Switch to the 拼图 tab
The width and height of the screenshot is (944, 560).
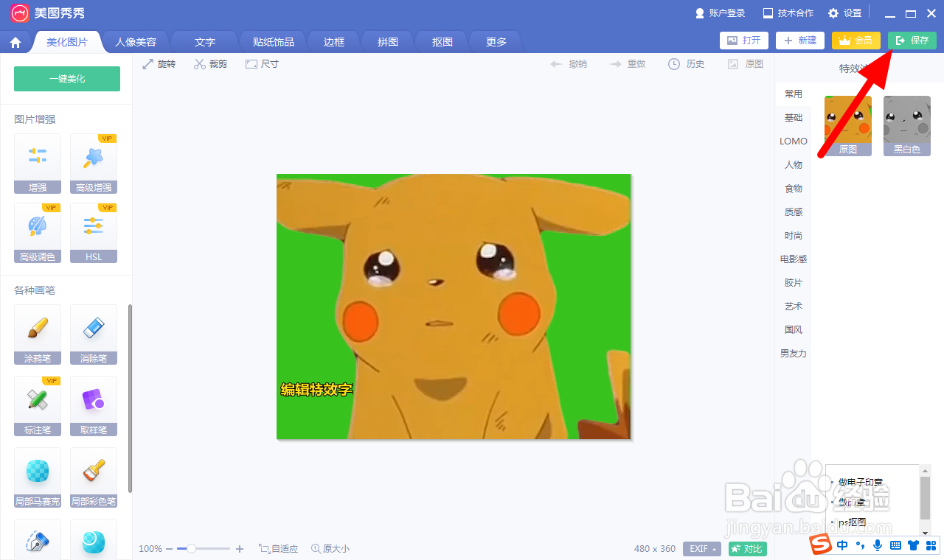click(x=388, y=42)
